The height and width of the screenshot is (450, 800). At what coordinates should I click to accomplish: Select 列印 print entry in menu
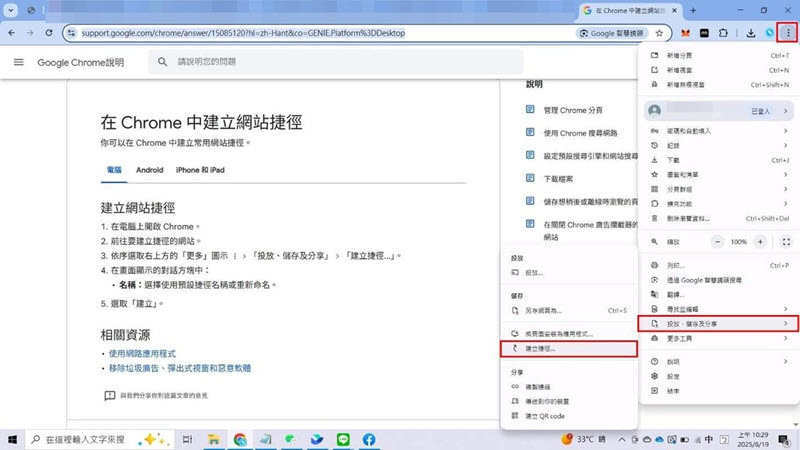click(x=719, y=265)
